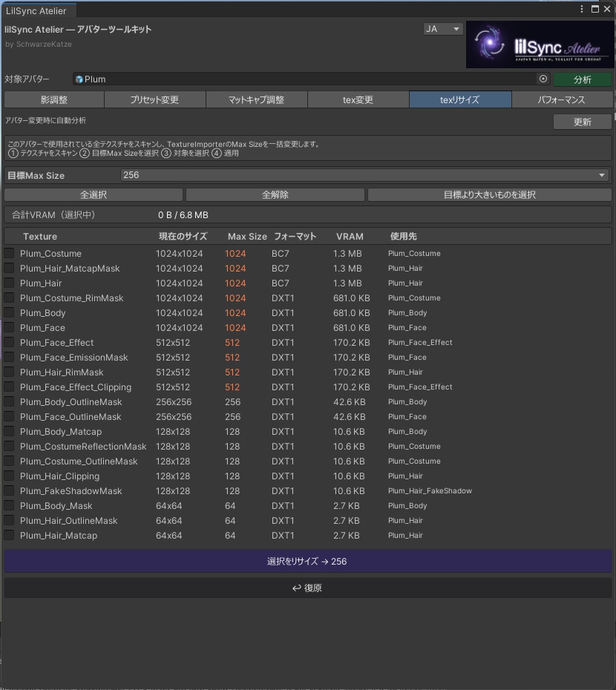Check the Plum_Hair_MatcapMask checkbox
The width and height of the screenshot is (616, 690).
(9, 268)
